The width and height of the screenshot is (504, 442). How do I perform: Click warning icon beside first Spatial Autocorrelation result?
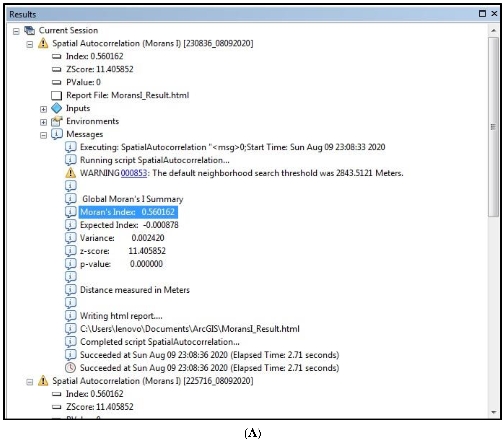pos(43,43)
